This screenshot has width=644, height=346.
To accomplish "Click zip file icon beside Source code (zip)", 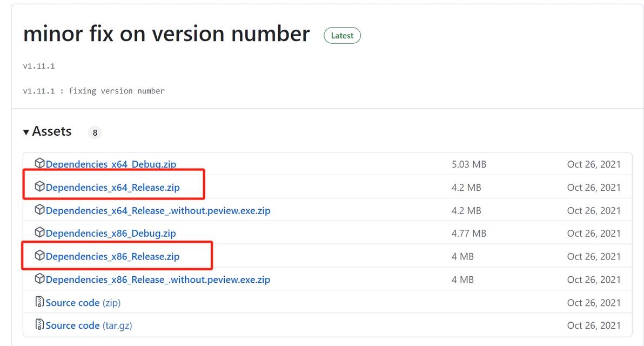I will click(39, 302).
